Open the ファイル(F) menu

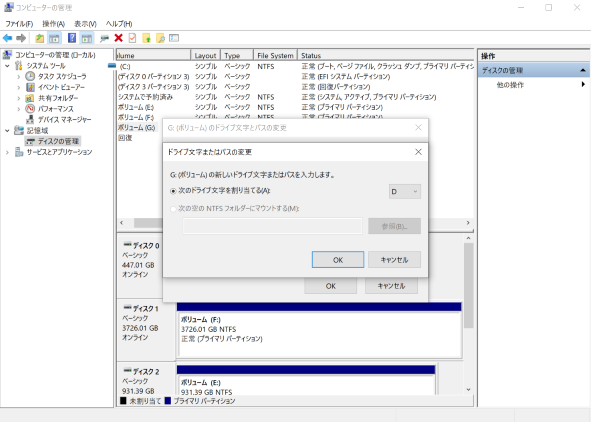pos(19,24)
